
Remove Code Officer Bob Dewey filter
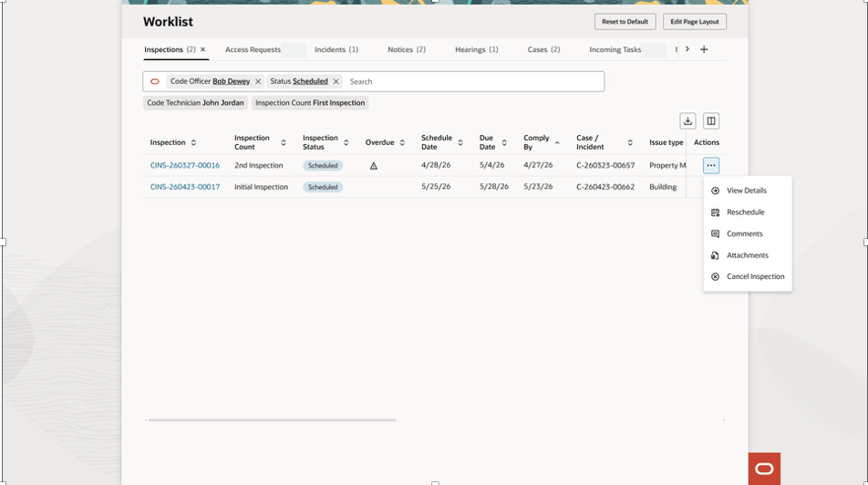pyautogui.click(x=258, y=81)
